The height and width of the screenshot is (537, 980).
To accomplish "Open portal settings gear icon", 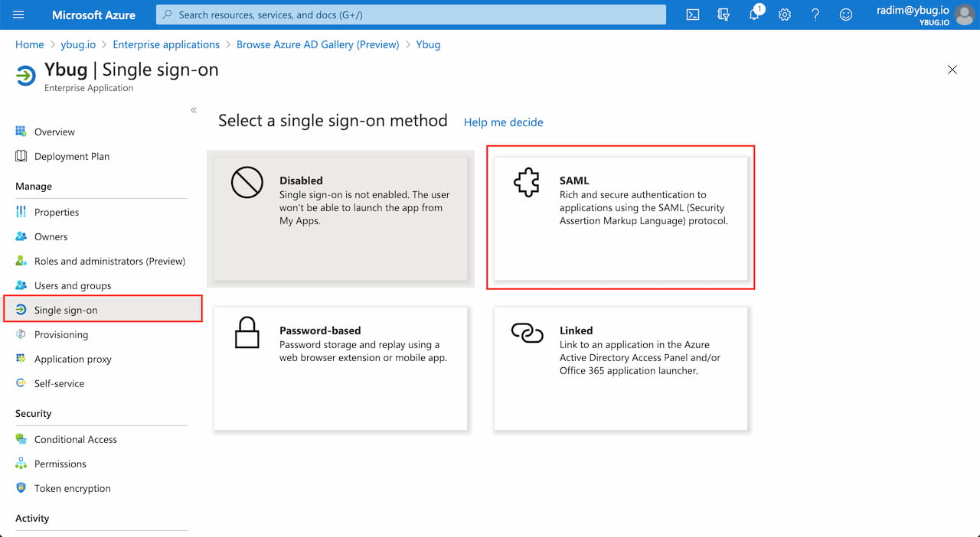I will pos(785,15).
